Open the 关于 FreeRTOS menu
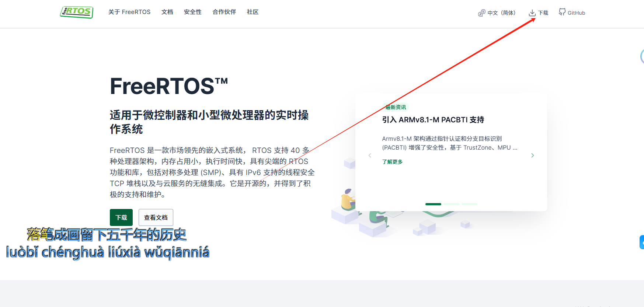The width and height of the screenshot is (644, 307). 129,12
